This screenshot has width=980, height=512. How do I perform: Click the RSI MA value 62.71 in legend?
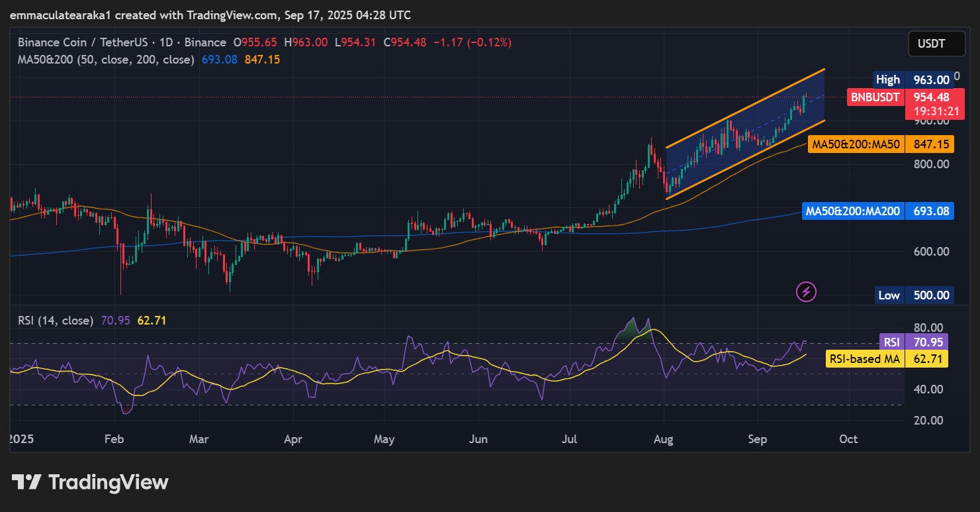click(152, 321)
